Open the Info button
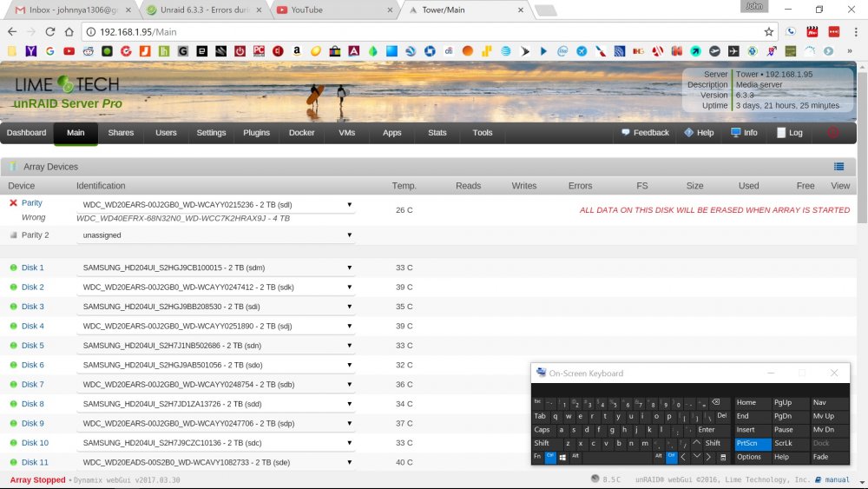This screenshot has width=868, height=489. pos(744,133)
